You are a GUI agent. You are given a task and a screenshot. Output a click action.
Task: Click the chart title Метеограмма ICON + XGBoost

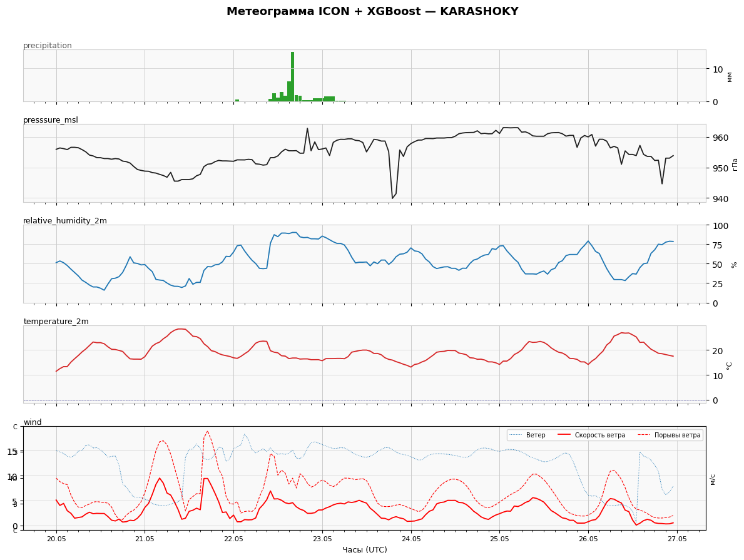tap(323, 11)
